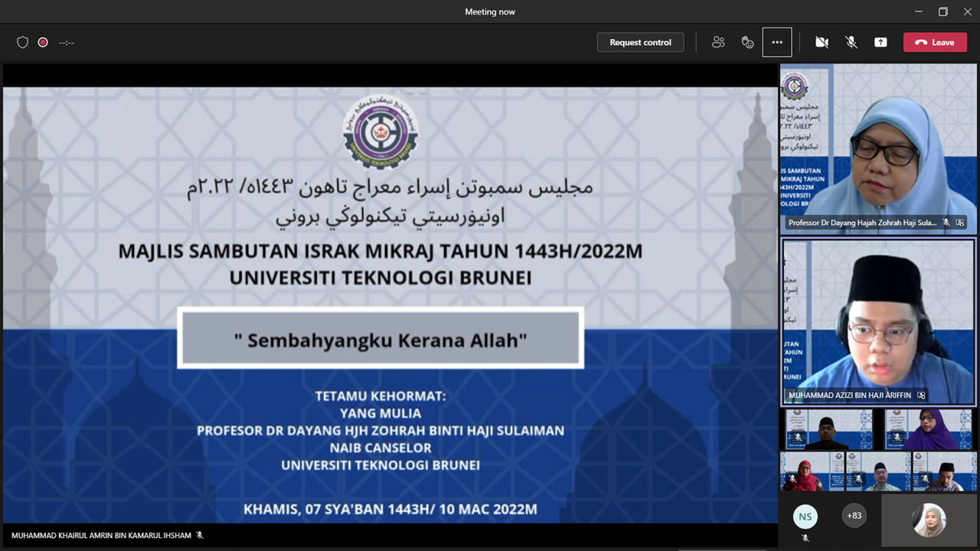Click PROFESOR DR DAYANG HJH ZOHRAH line

[381, 431]
